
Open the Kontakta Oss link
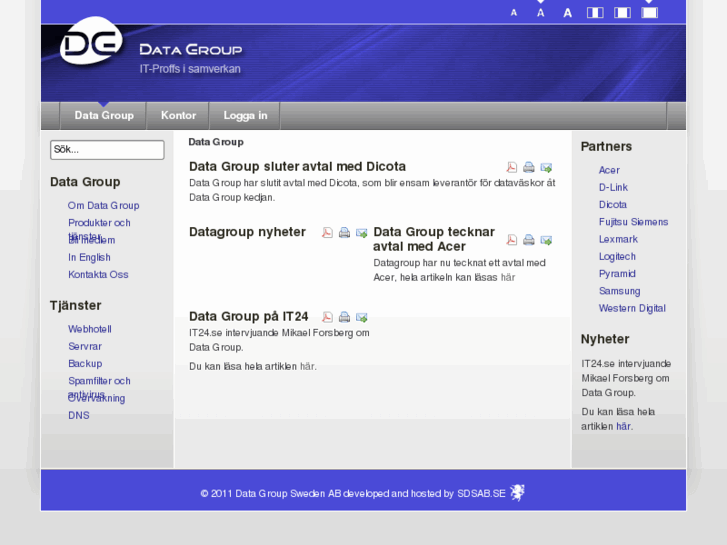pyautogui.click(x=98, y=275)
